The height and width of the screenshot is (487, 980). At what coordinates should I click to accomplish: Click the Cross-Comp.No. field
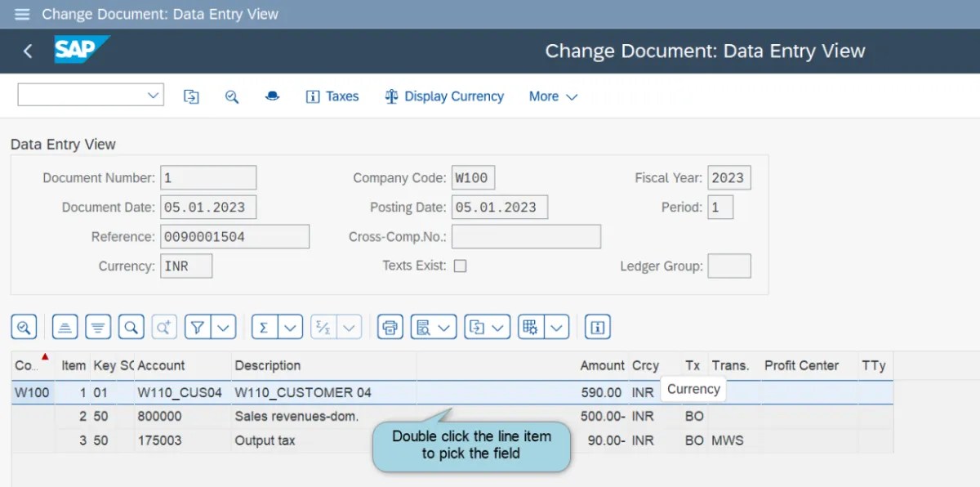point(526,237)
